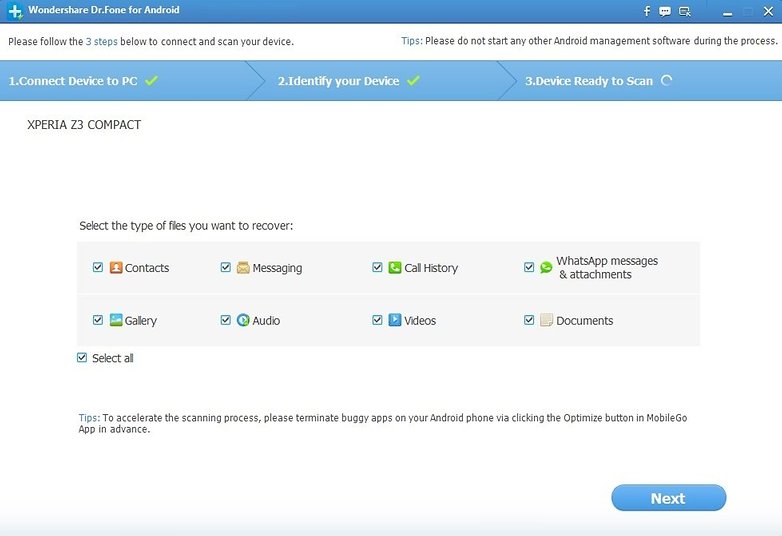Uncheck the WhatsApp messages & attachments checkbox

pyautogui.click(x=529, y=267)
